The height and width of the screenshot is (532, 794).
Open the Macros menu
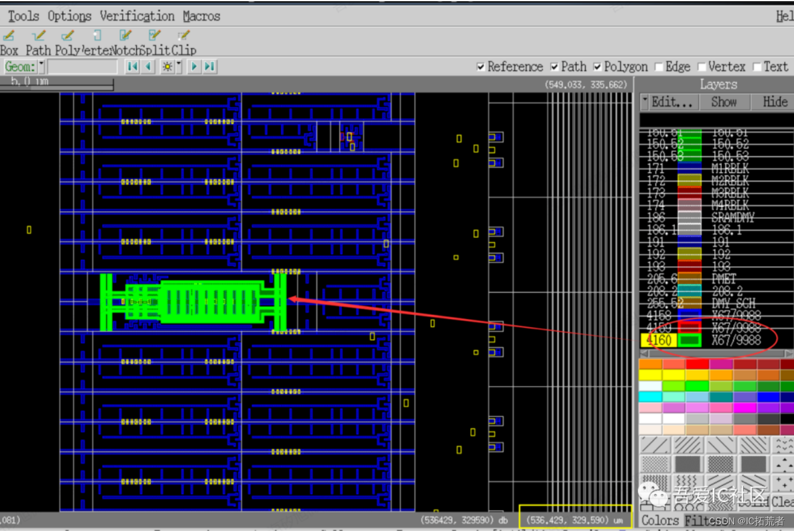click(201, 16)
